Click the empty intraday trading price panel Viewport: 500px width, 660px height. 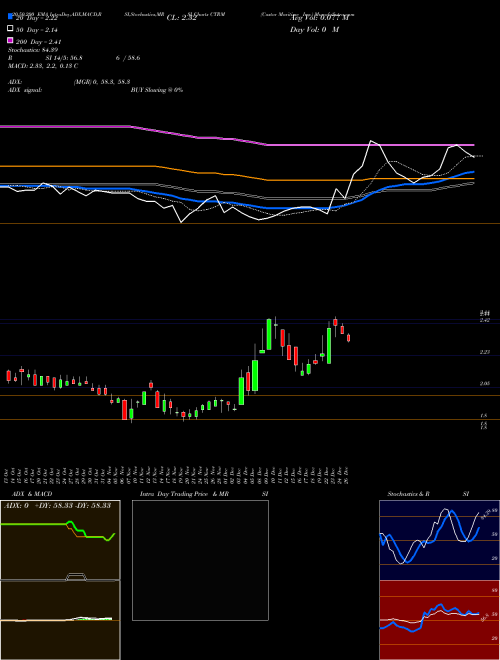(200, 560)
